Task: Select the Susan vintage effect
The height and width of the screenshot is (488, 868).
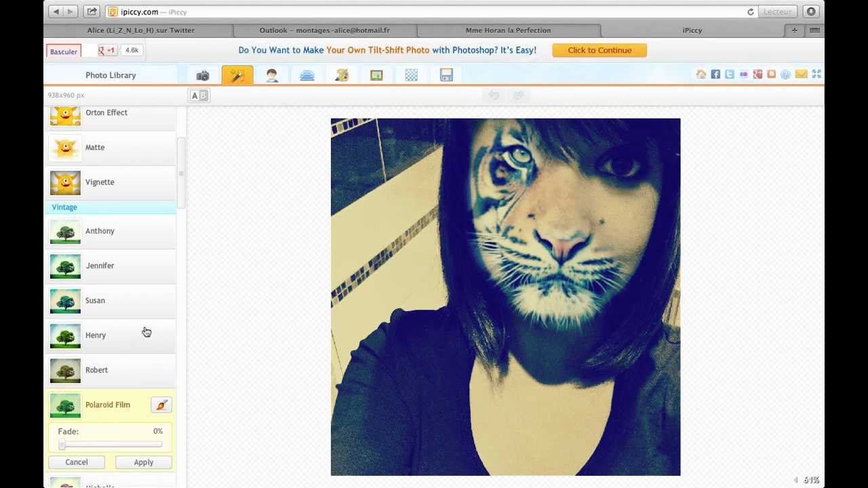Action: click(112, 300)
